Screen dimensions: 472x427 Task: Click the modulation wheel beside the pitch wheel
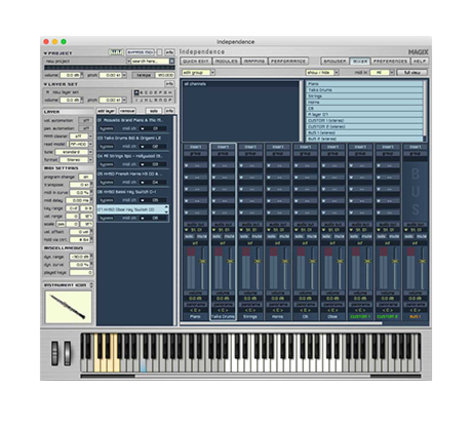point(68,353)
